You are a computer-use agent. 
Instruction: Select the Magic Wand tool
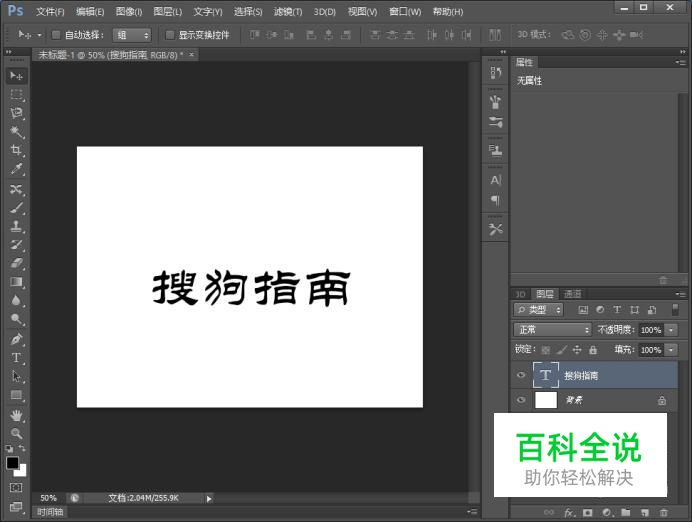(16, 131)
